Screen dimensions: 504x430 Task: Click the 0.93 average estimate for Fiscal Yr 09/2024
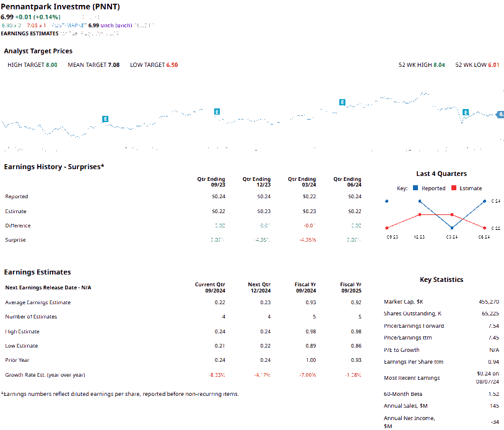point(311,302)
